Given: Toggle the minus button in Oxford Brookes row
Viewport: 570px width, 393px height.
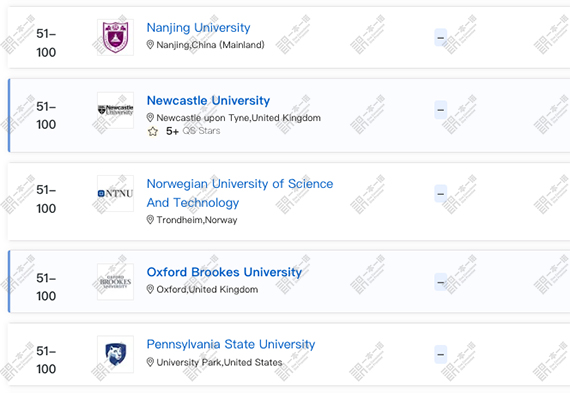Looking at the screenshot, I should pos(441,282).
